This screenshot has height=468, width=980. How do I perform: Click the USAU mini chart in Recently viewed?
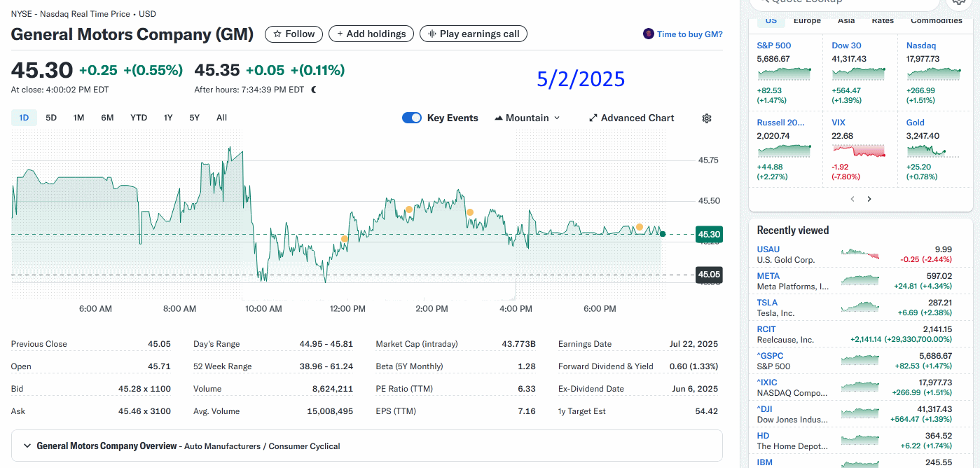pyautogui.click(x=860, y=254)
